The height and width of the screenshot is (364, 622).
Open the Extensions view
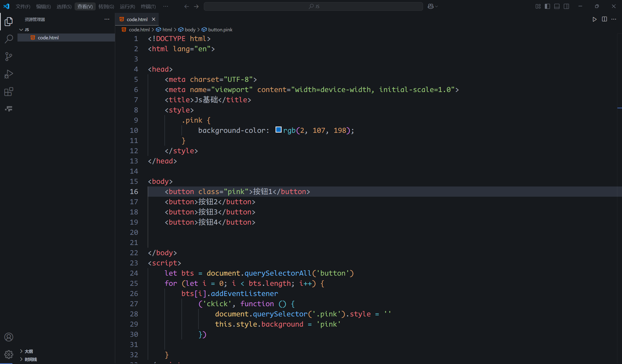[x=9, y=92]
